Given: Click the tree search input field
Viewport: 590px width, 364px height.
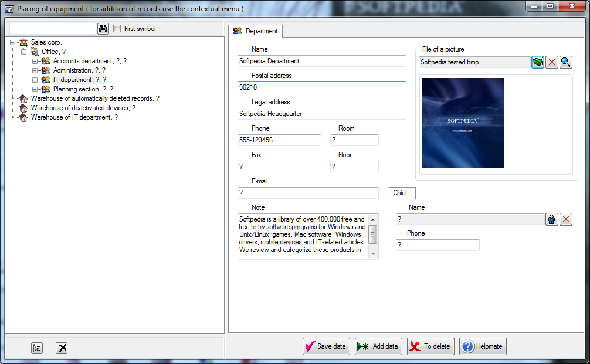Looking at the screenshot, I should point(53,29).
